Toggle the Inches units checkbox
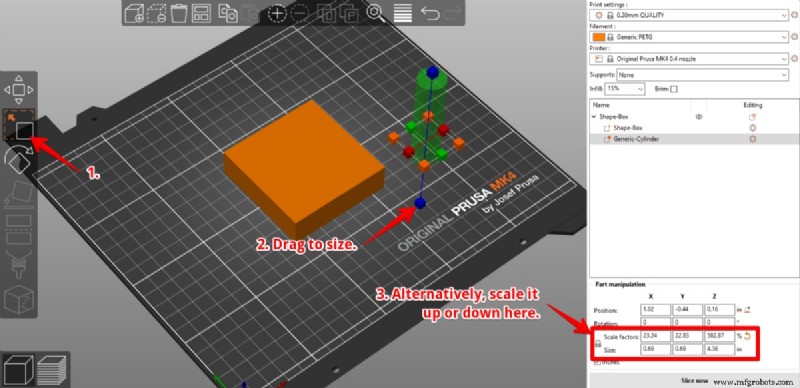This screenshot has width=800, height=388. pyautogui.click(x=597, y=362)
